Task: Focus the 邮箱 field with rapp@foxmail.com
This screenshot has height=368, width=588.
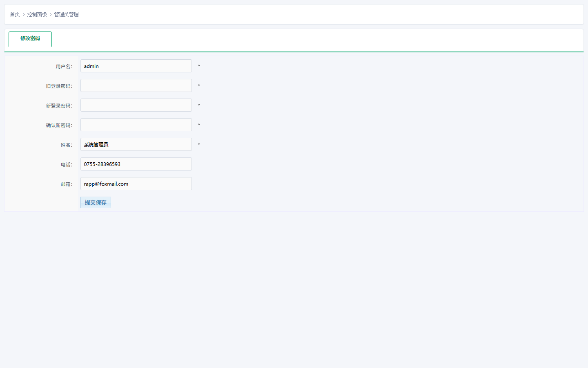Action: (136, 184)
